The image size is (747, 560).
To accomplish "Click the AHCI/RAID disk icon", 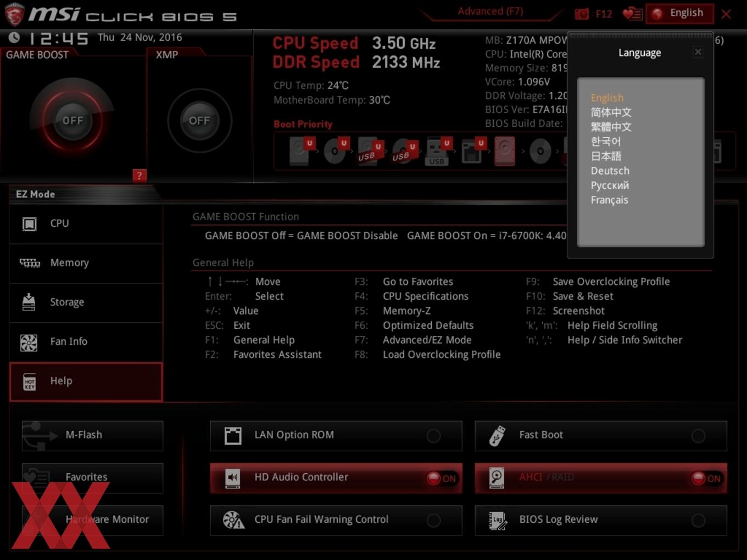I will point(497,478).
